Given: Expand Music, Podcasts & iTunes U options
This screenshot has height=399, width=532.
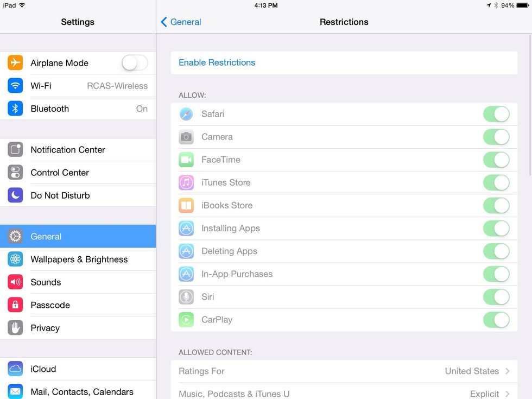Looking at the screenshot, I should tap(344, 393).
